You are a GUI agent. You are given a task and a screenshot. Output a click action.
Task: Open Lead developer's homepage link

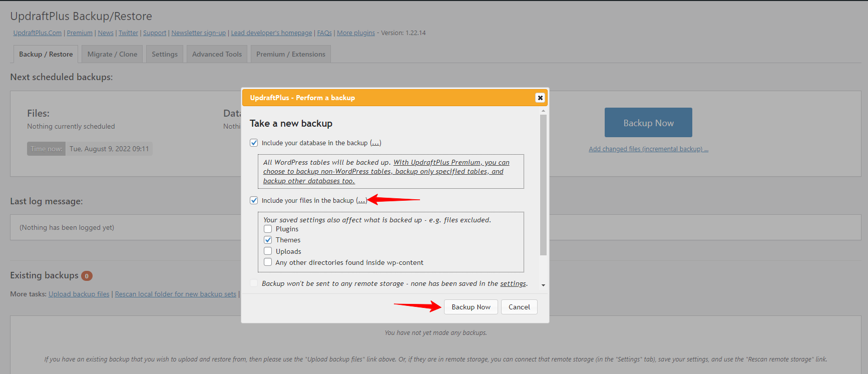tap(271, 33)
